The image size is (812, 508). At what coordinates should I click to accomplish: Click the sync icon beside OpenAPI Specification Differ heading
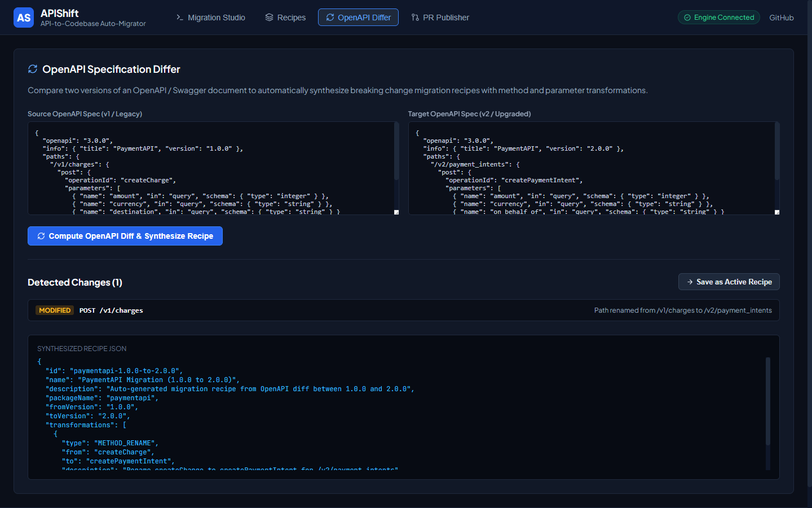click(33, 69)
